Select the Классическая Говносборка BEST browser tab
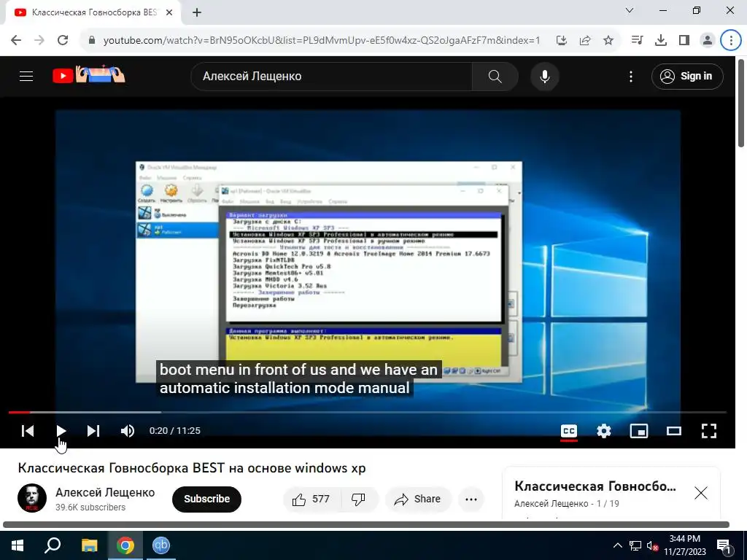 click(x=93, y=12)
